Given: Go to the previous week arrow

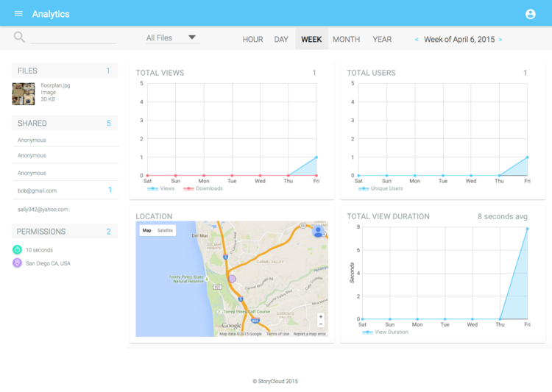Looking at the screenshot, I should coord(417,40).
